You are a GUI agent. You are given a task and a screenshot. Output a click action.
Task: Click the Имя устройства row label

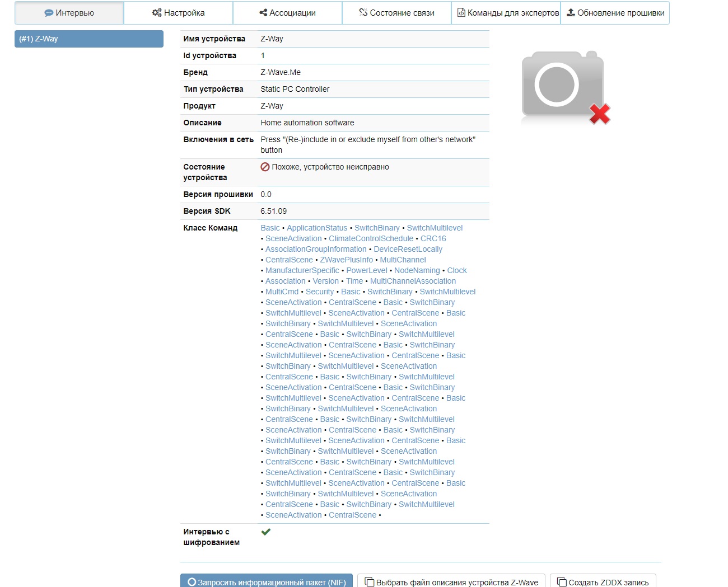click(x=214, y=39)
